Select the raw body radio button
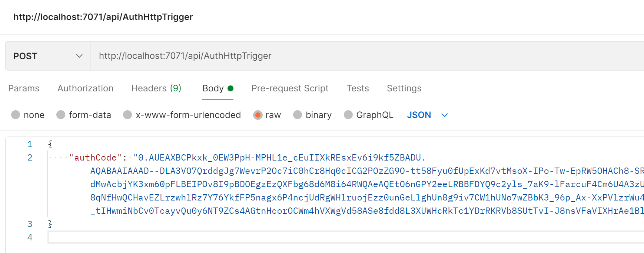The height and width of the screenshot is (253, 644). 258,115
